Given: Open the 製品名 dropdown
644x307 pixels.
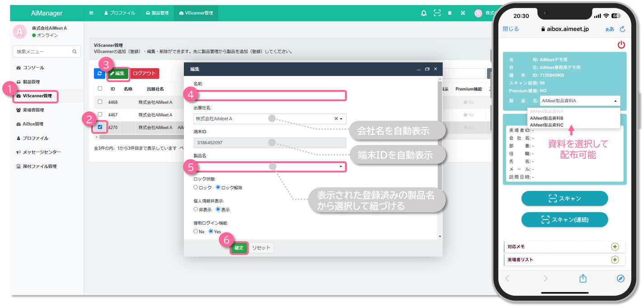Looking at the screenshot, I should (270, 167).
